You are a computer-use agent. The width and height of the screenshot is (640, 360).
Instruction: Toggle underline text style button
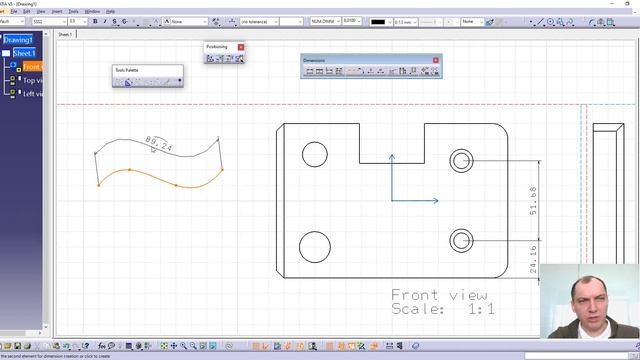[x=115, y=21]
